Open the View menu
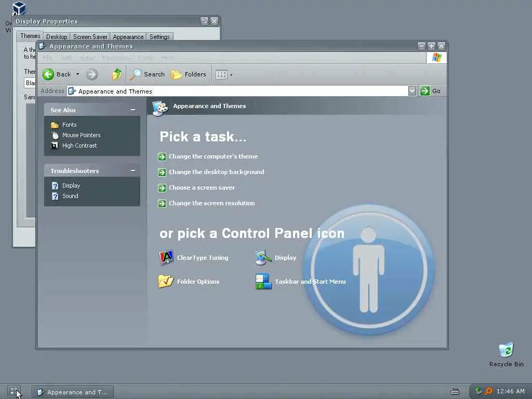The image size is (532, 399). coord(87,58)
